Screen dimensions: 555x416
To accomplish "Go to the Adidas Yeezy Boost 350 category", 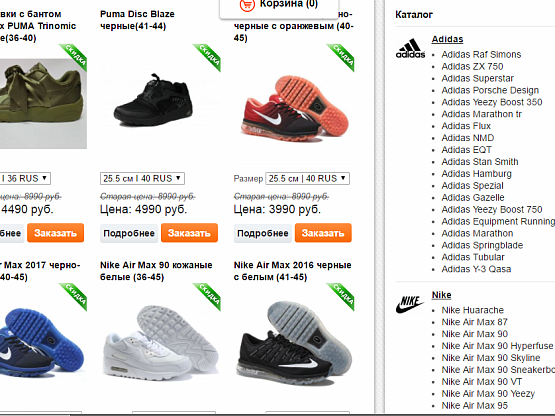I will [492, 102].
